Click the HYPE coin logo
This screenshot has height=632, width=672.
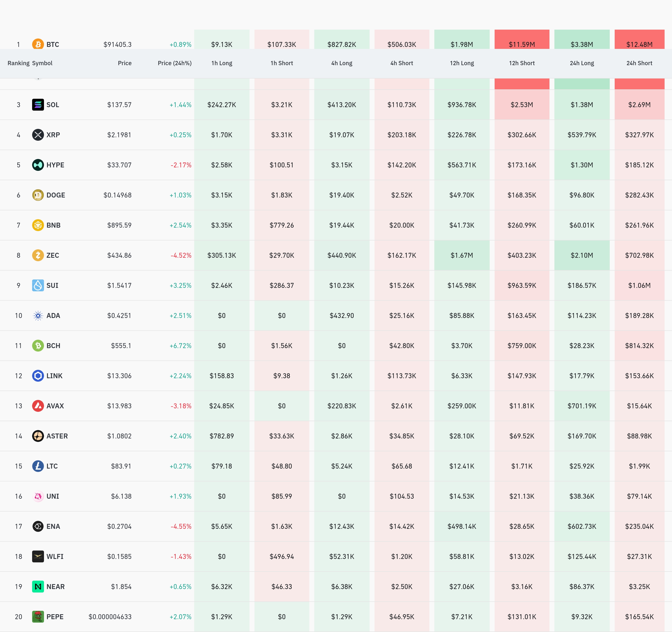click(38, 165)
